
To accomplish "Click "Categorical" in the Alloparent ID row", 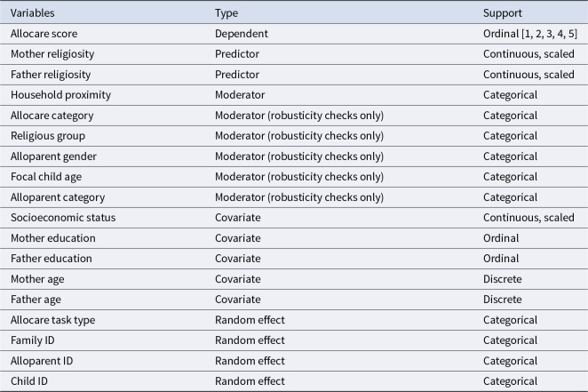I will tap(511, 361).
